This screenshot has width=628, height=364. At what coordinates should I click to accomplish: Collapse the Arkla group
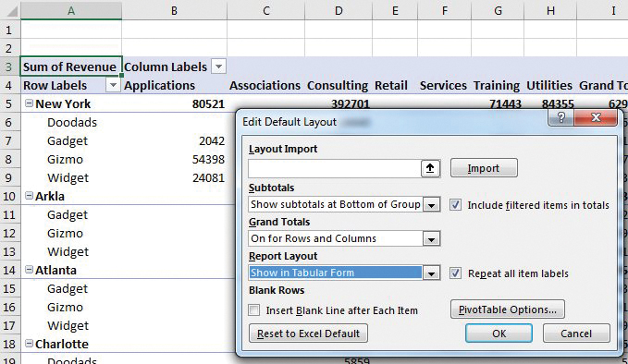click(29, 196)
